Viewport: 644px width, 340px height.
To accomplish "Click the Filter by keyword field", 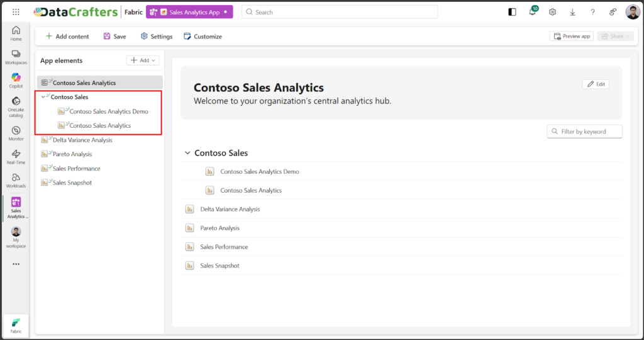I will coord(590,132).
